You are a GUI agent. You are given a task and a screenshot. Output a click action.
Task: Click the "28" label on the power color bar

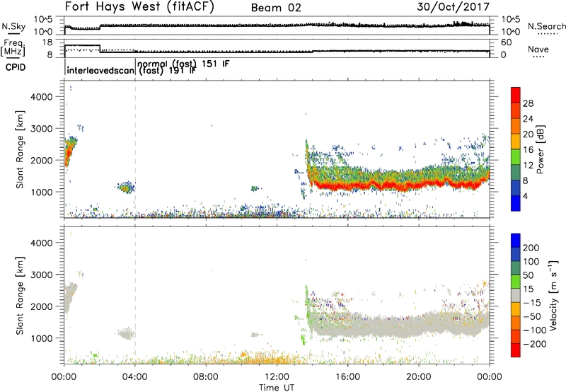click(528, 103)
